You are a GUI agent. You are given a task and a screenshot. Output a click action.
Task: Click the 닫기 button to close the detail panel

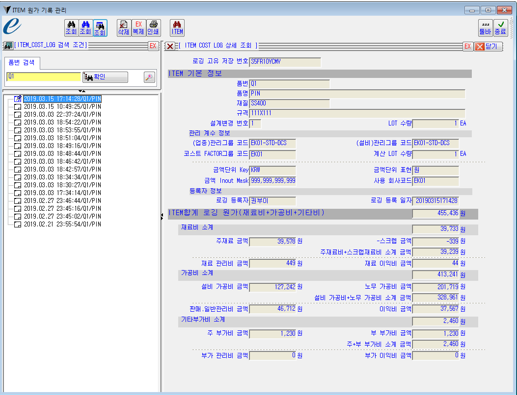coord(488,46)
